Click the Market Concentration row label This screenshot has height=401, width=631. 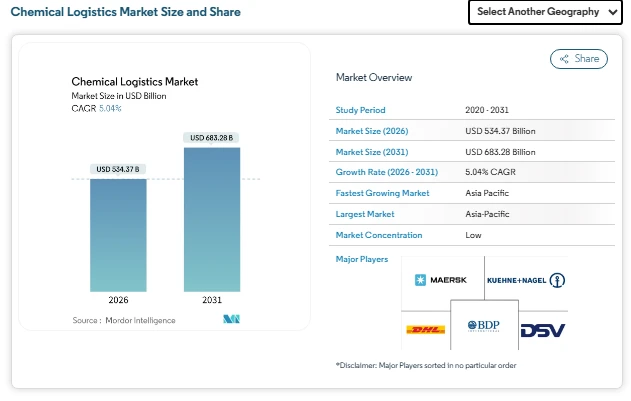click(379, 235)
